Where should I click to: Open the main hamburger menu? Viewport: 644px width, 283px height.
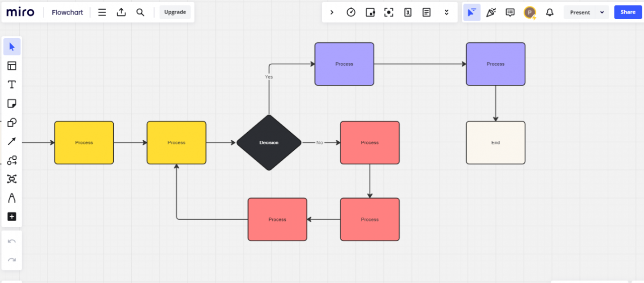coord(102,12)
